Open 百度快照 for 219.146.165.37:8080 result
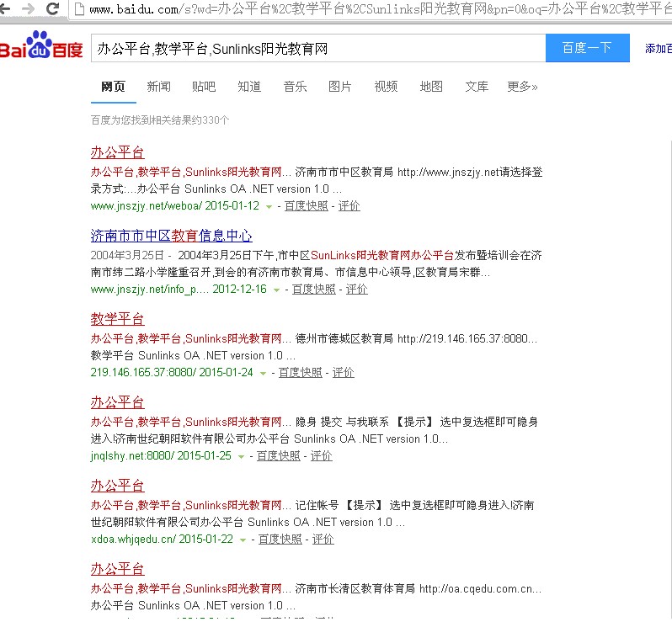This screenshot has width=672, height=622. coord(301,373)
